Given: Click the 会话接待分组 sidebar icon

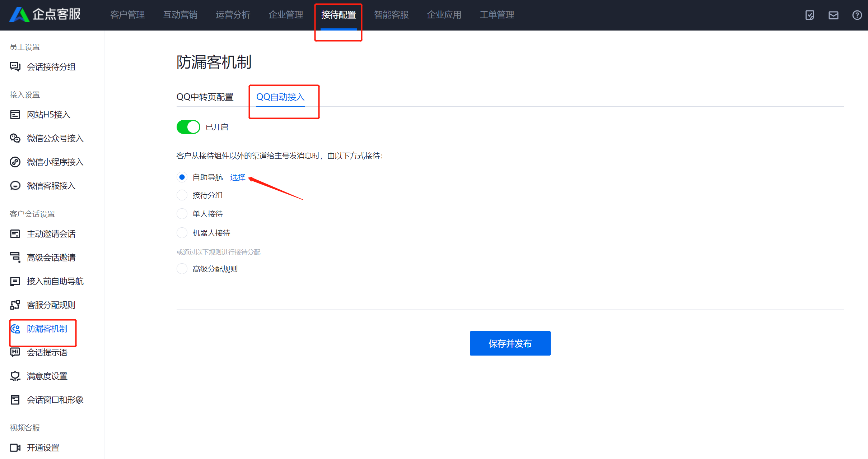Looking at the screenshot, I should [15, 67].
